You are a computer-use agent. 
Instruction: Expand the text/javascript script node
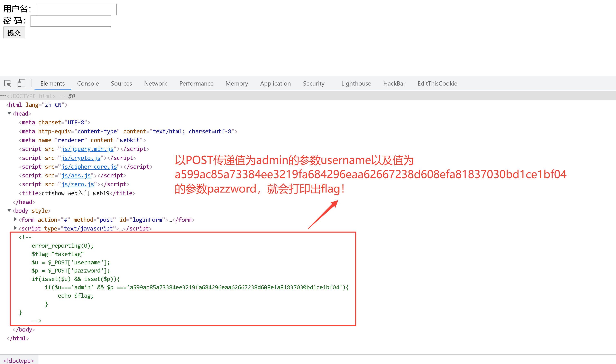click(x=16, y=228)
